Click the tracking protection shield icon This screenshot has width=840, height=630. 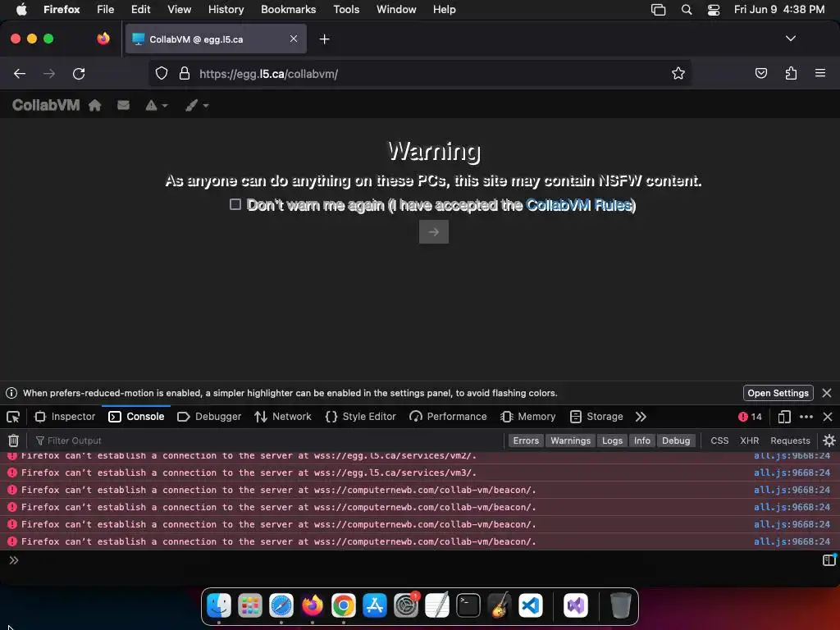click(162, 73)
